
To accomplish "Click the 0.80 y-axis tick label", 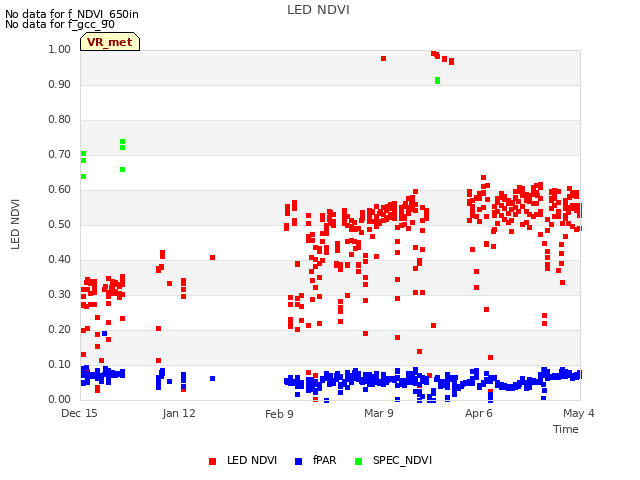I will tap(59, 120).
